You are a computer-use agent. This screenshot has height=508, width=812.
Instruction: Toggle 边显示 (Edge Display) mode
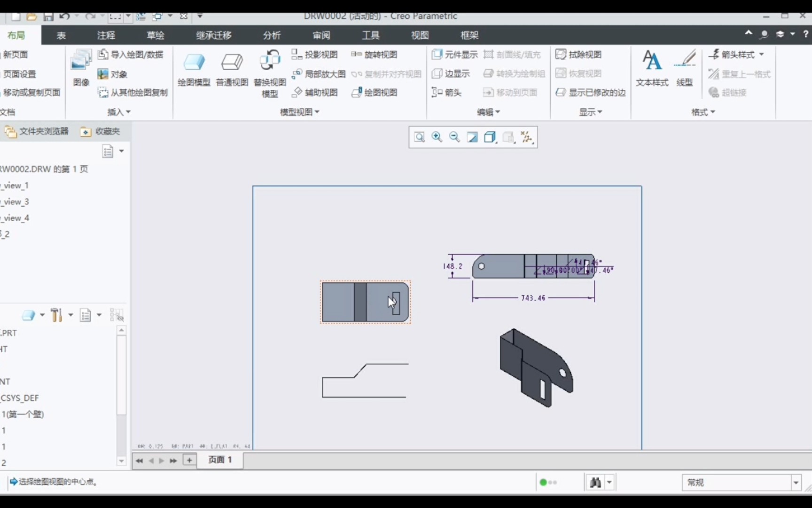coord(450,73)
